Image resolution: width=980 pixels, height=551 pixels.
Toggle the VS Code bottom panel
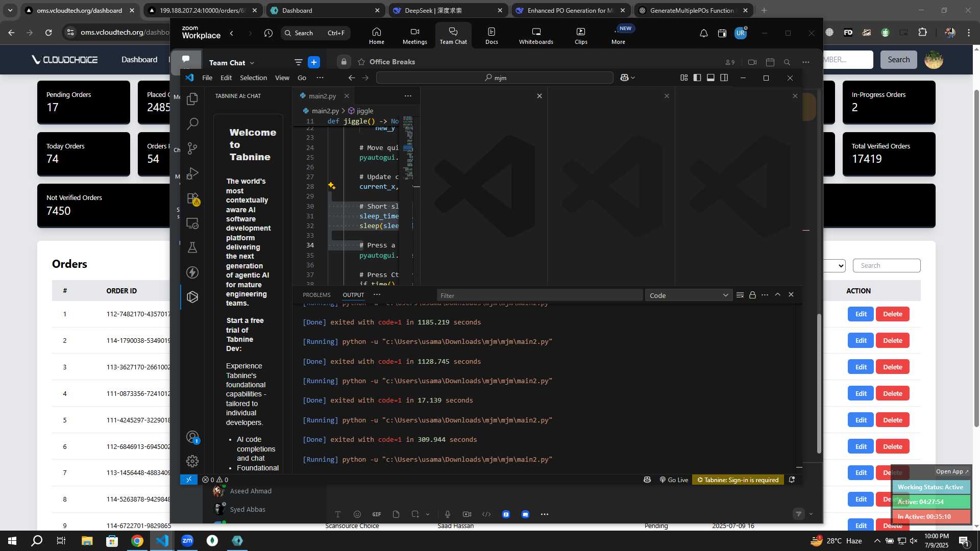coord(710,78)
